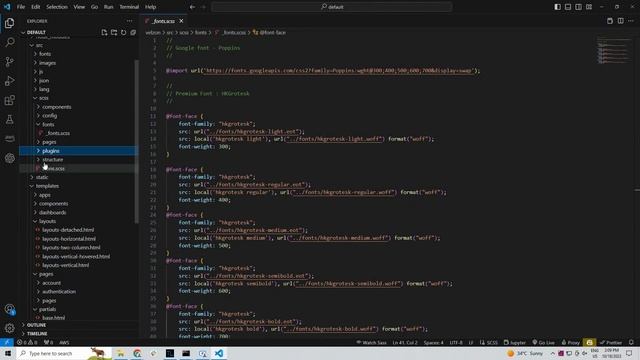Image resolution: width=640 pixels, height=360 pixels.
Task: Open the Google Fonts import URL link
Action: [339, 71]
